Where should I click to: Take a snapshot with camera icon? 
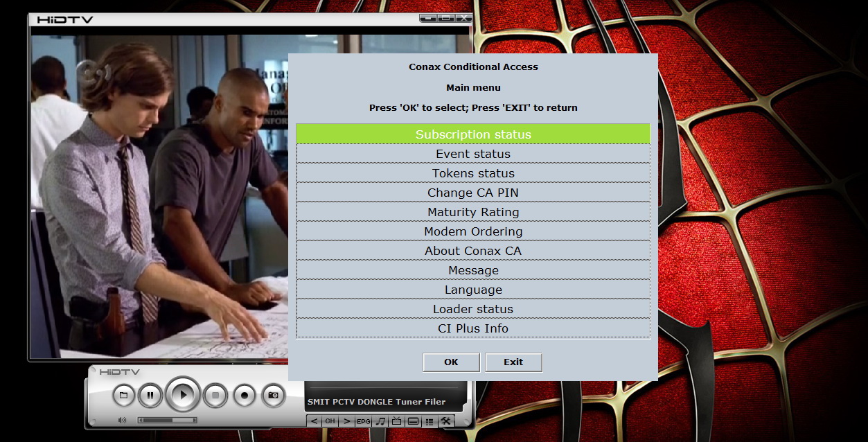point(274,395)
